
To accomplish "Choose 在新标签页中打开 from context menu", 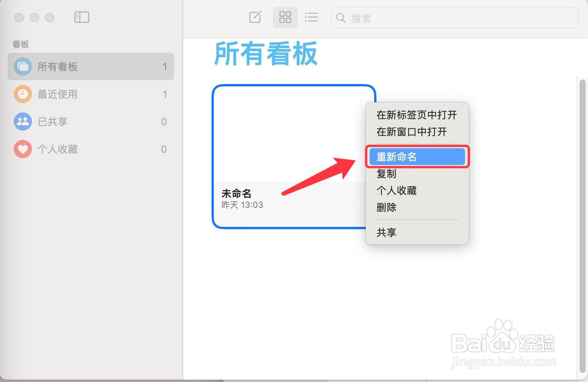I will coord(417,115).
